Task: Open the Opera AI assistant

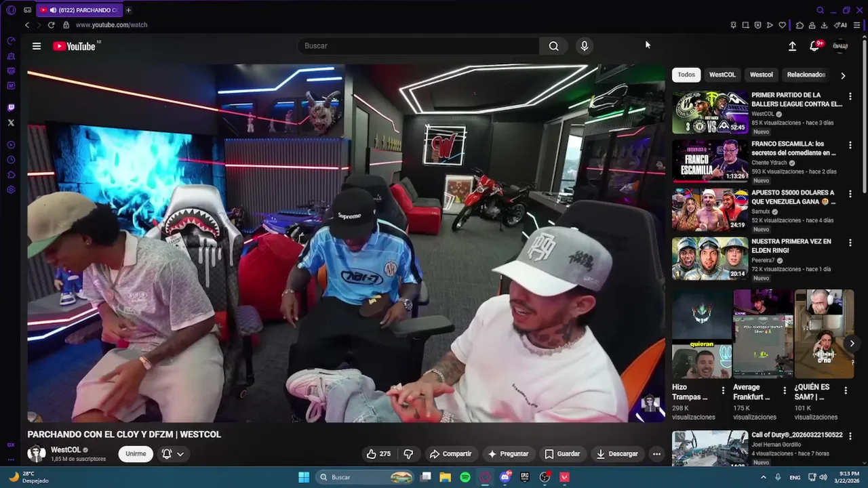Action: 841,25
